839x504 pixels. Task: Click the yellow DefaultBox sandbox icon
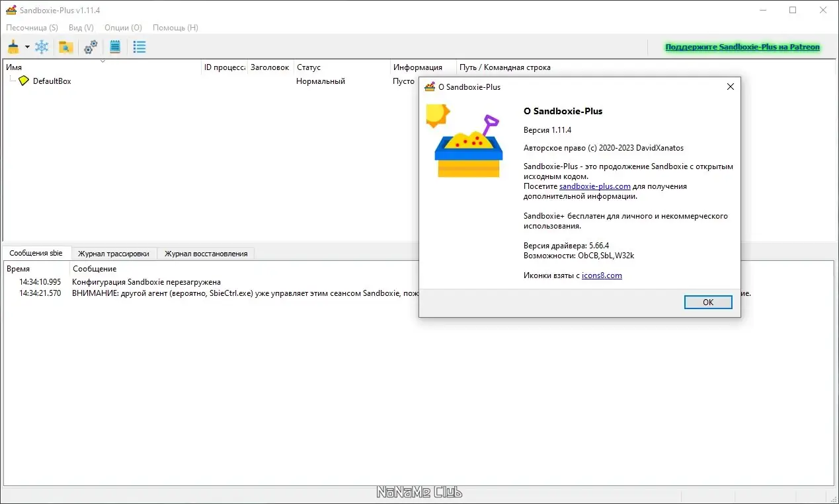24,81
